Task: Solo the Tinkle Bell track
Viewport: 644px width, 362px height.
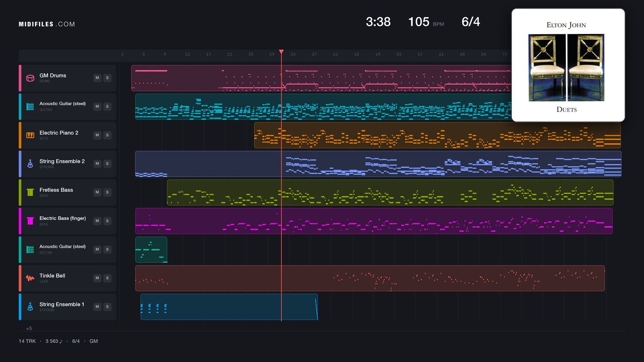Action: 107,278
